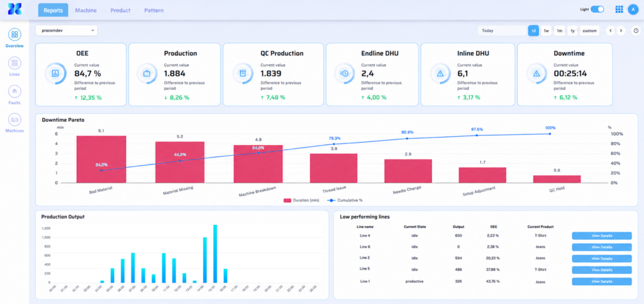Click the 'Current Product' column header
This screenshot has height=304, width=644.
(540, 227)
